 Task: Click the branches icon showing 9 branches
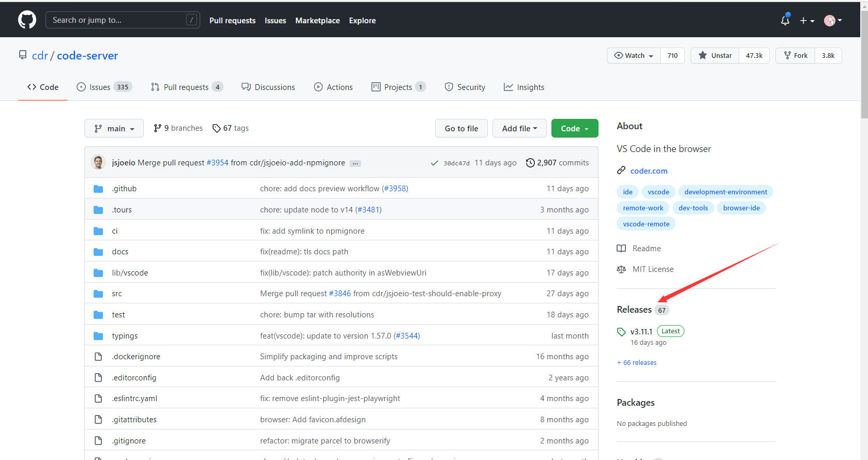click(x=157, y=128)
